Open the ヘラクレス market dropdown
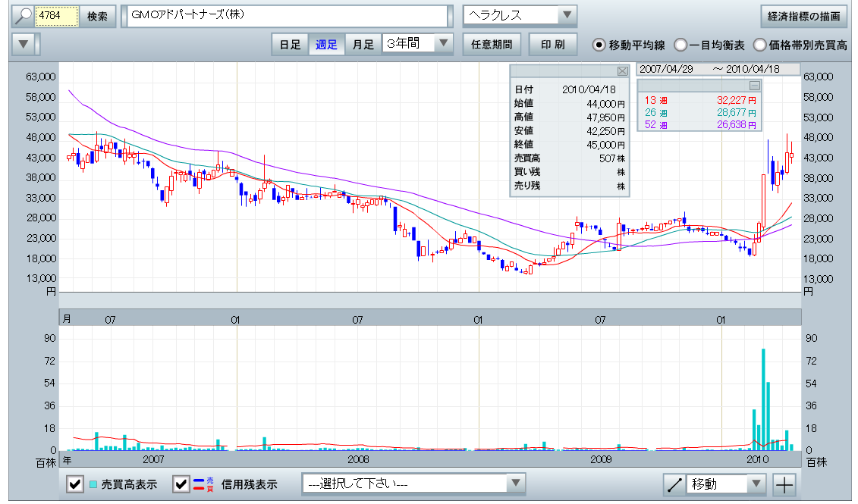 [567, 16]
